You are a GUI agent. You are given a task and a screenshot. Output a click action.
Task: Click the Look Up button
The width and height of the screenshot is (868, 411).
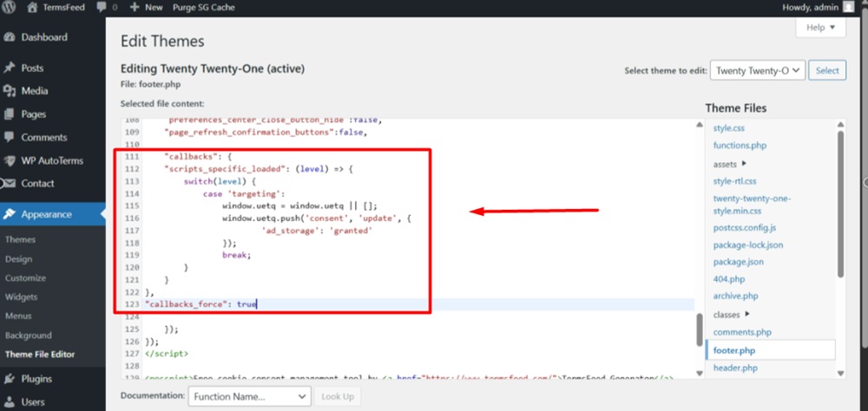click(x=338, y=396)
